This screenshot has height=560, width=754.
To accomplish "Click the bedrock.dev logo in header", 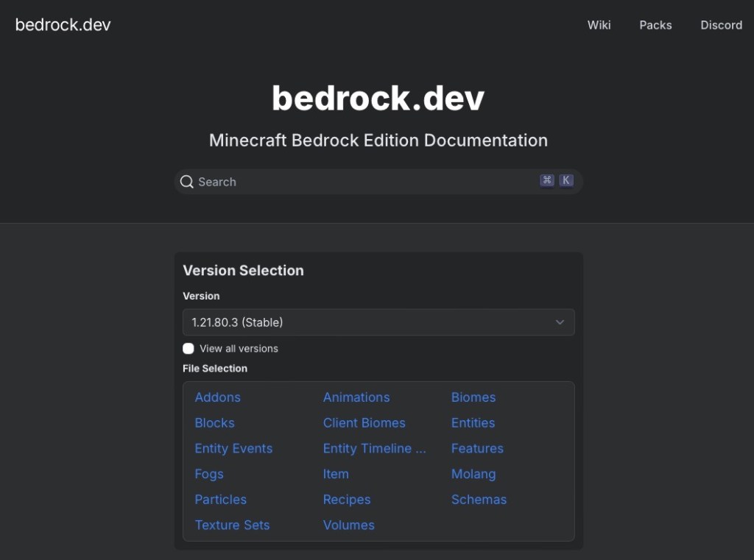I will (x=63, y=25).
